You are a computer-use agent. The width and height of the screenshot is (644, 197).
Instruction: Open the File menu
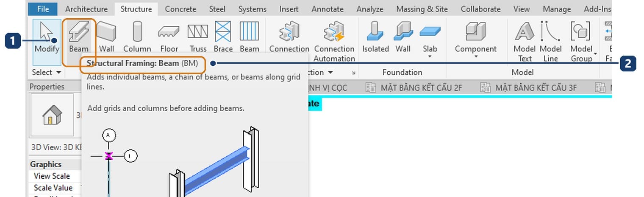click(x=43, y=8)
